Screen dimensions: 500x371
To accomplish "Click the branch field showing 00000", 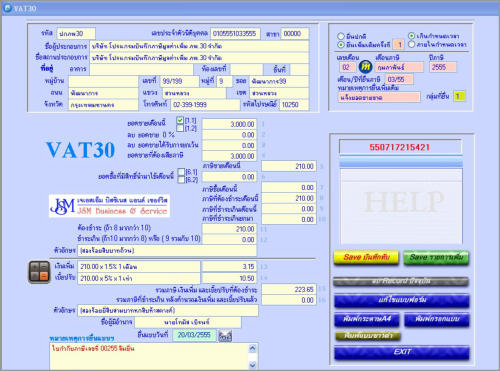I will pos(295,34).
